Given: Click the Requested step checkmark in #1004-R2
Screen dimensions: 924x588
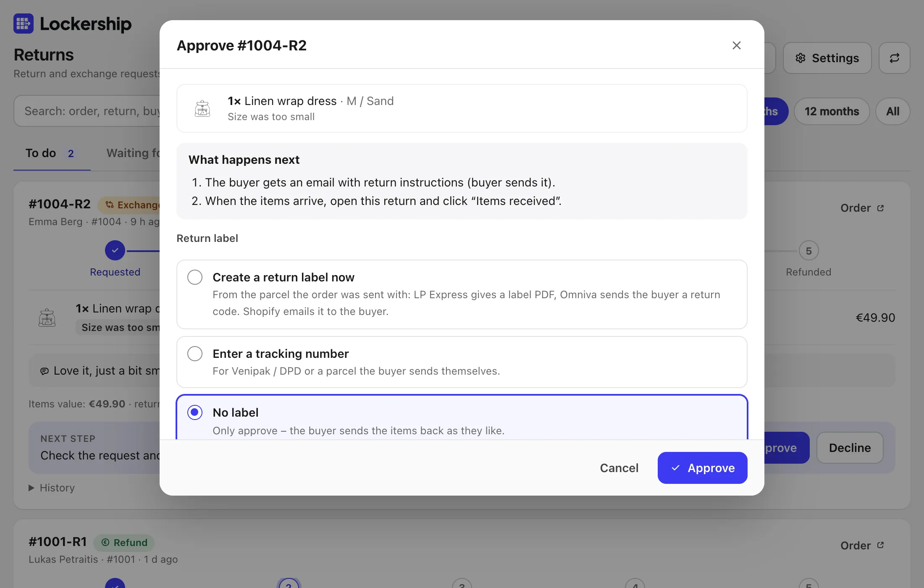Looking at the screenshot, I should click(x=115, y=251).
